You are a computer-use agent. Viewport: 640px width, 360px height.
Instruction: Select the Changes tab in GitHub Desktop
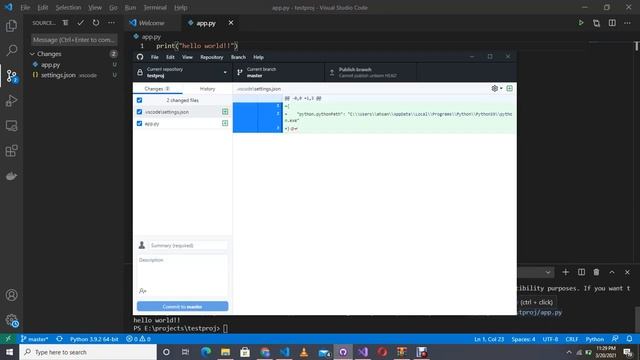click(x=158, y=89)
